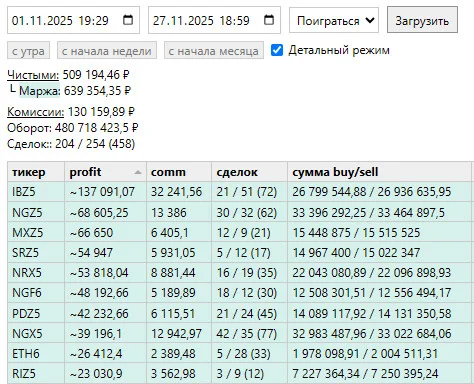474x384 pixels.
Task: Click the commission value 8 881,44
Action: [173, 273]
